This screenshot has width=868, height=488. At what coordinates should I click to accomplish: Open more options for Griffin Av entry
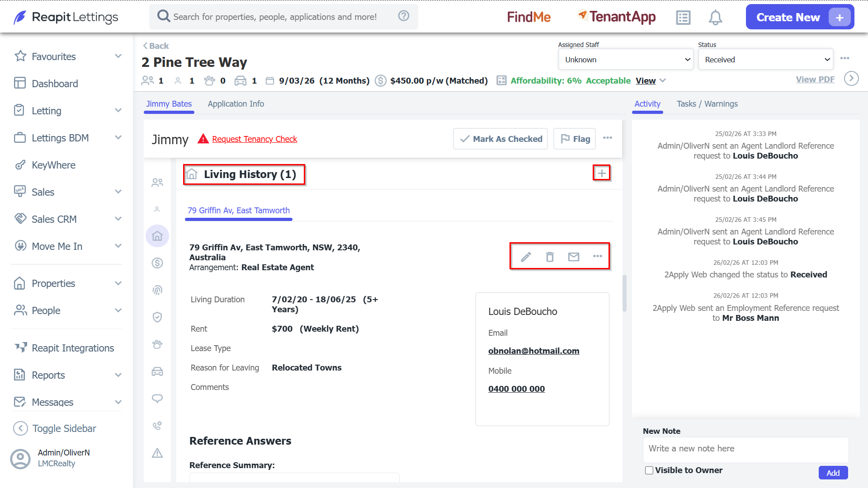(598, 256)
